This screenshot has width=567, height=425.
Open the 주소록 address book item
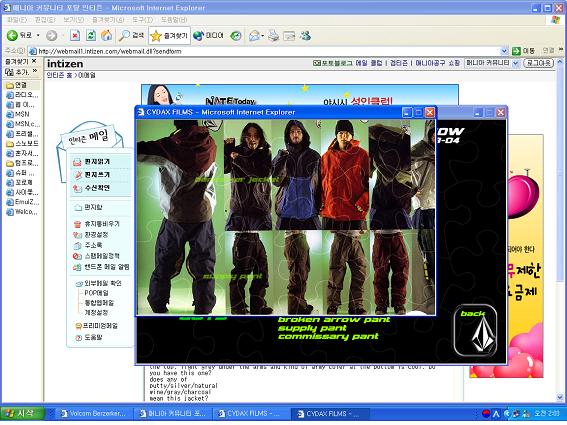88,245
